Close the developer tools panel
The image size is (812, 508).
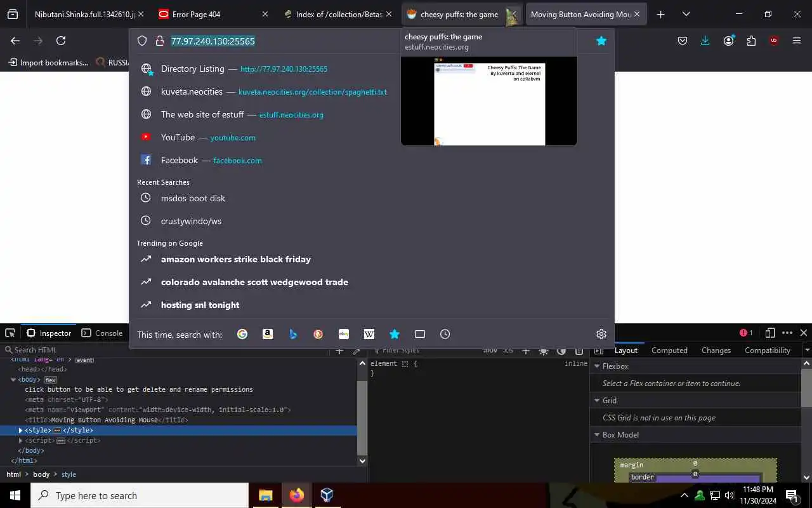tap(804, 333)
